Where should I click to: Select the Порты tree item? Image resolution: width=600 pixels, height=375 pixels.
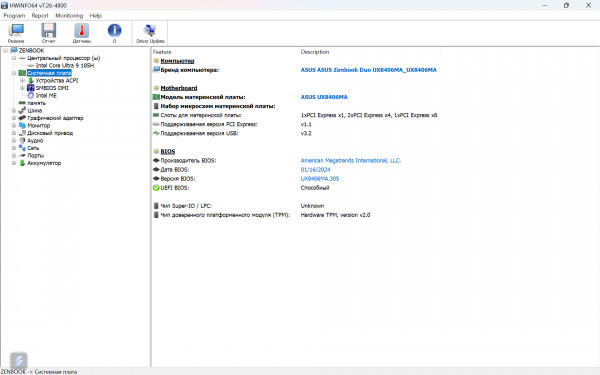click(x=35, y=155)
